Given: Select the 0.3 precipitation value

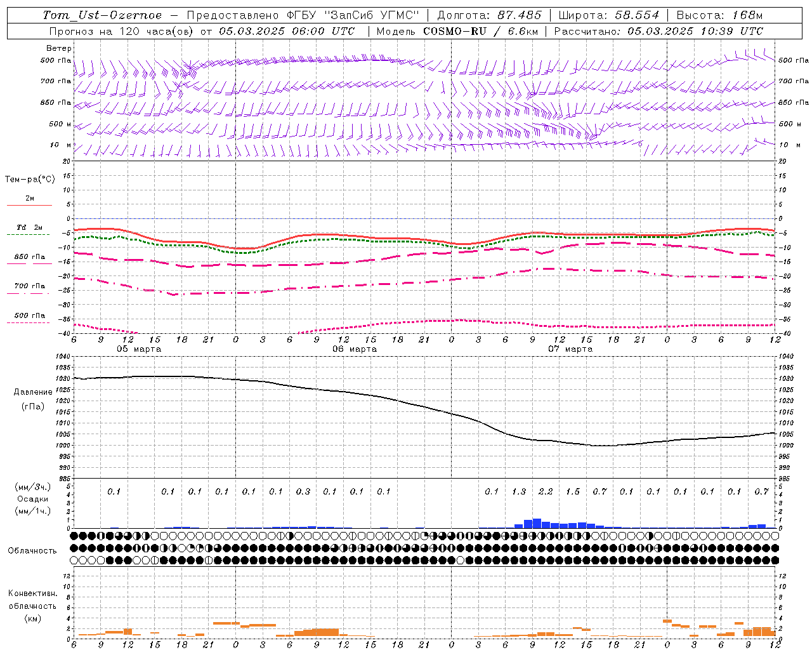Looking at the screenshot, I should point(303,492).
